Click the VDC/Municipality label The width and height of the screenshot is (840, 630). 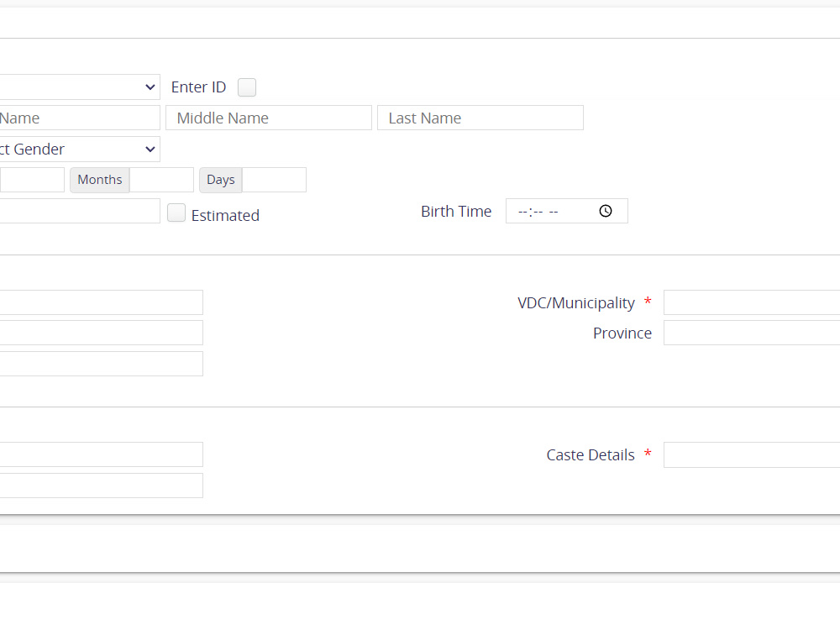pyautogui.click(x=576, y=303)
